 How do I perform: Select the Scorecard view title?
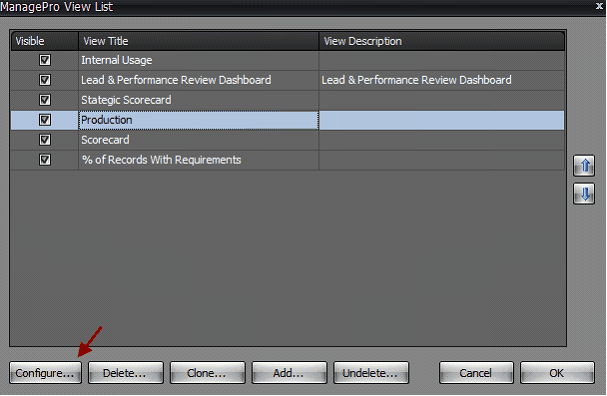pos(199,140)
